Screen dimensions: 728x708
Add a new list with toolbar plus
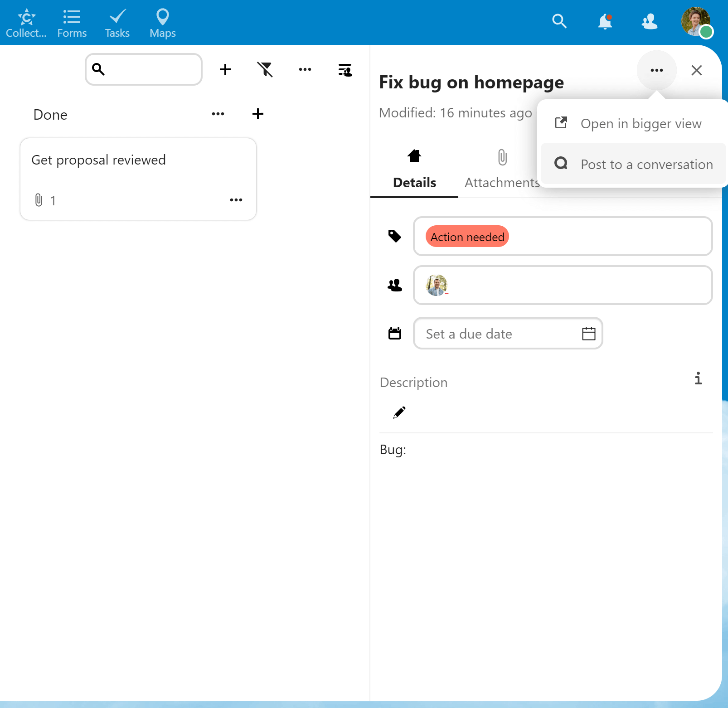click(225, 69)
